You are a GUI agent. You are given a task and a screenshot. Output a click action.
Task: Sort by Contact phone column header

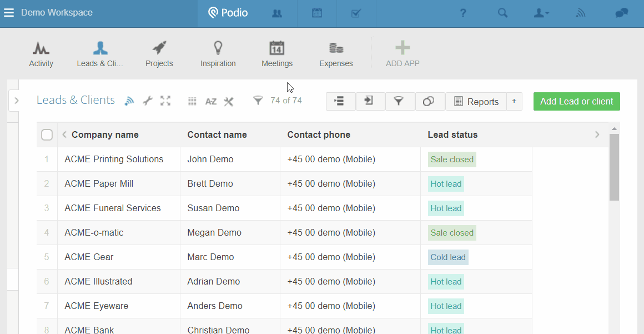click(x=319, y=134)
